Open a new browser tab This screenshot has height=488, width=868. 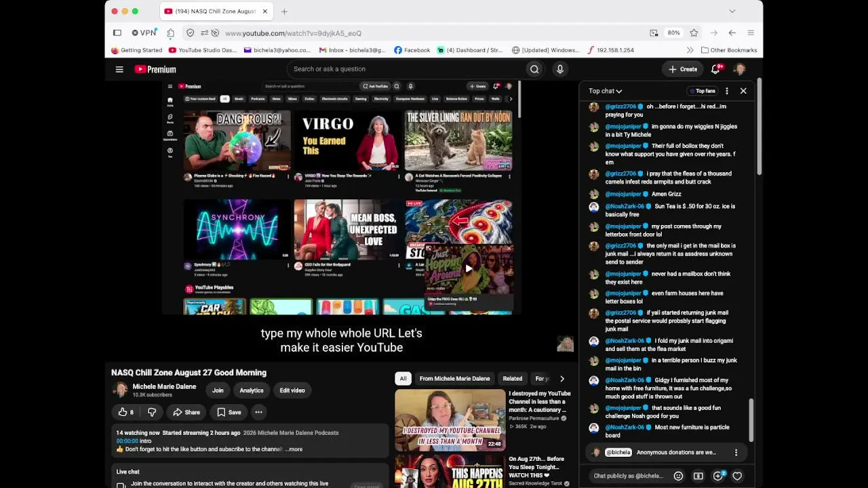click(x=284, y=12)
